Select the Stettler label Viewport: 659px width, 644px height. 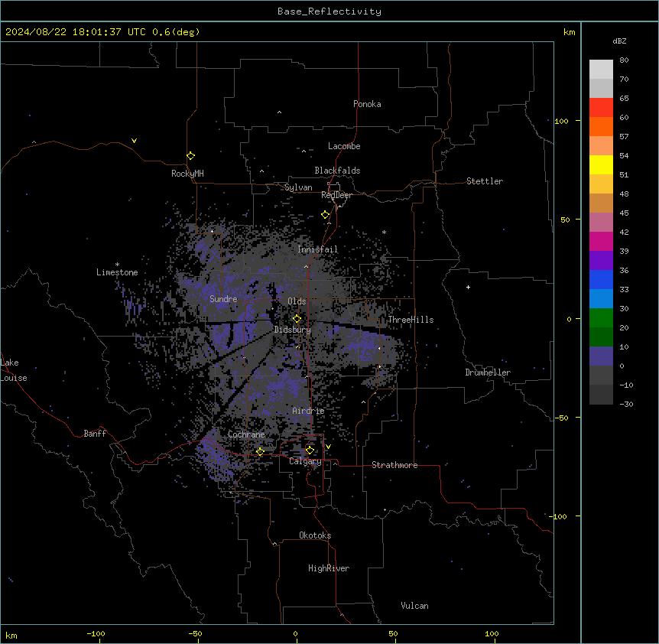click(x=484, y=181)
